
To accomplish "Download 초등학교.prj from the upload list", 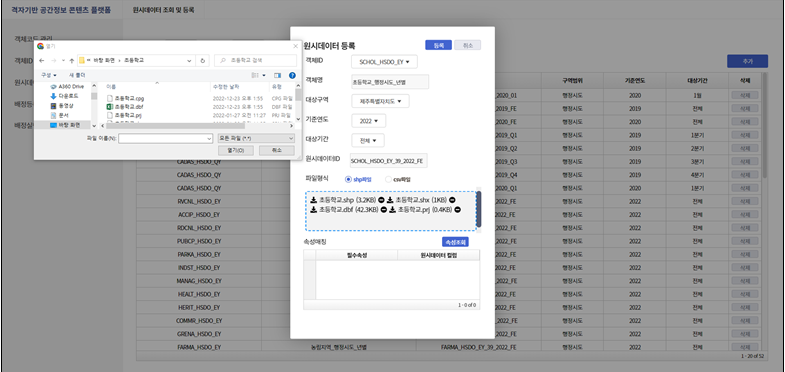I will point(392,210).
